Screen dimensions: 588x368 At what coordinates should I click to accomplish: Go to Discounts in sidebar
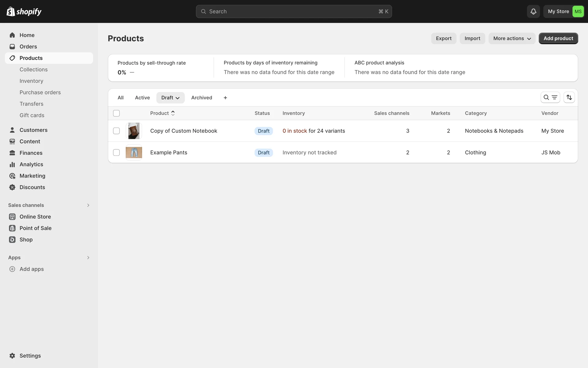point(32,187)
